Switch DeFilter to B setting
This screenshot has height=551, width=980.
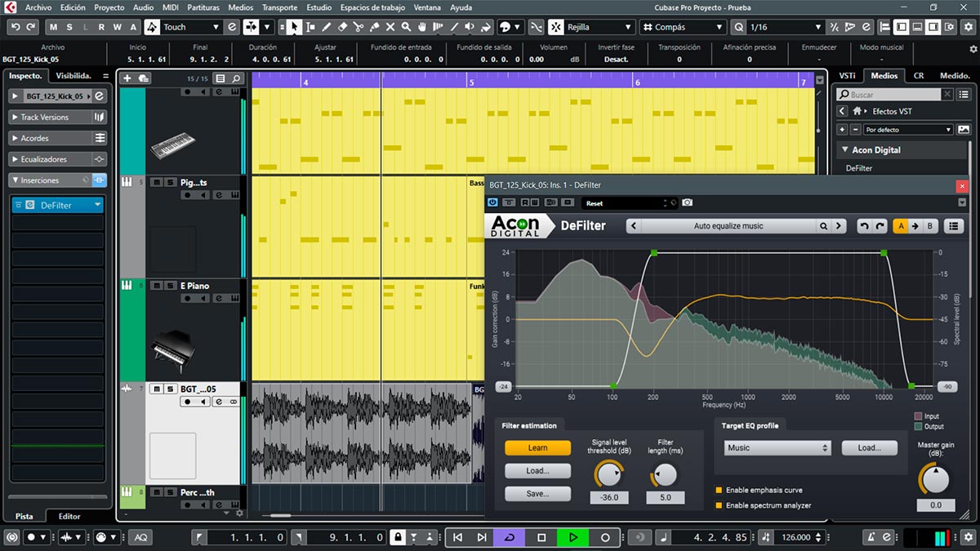point(930,226)
